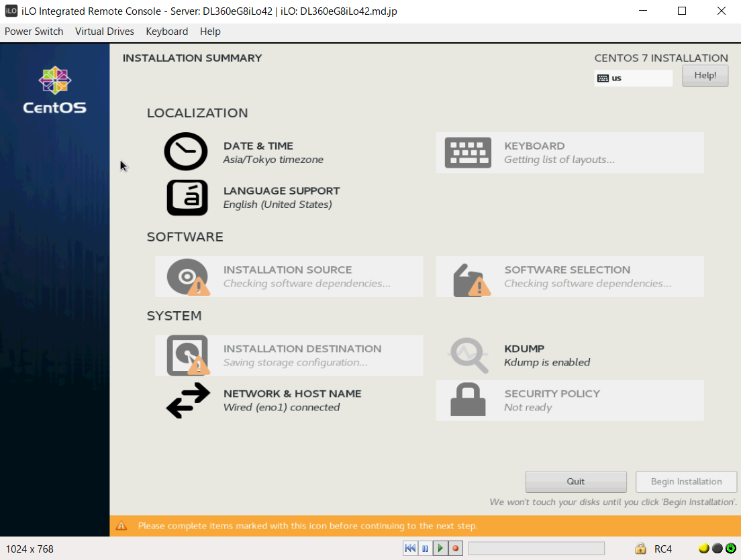741x560 pixels.
Task: Click INSTALLATION DESTINATION label
Action: pyautogui.click(x=303, y=349)
